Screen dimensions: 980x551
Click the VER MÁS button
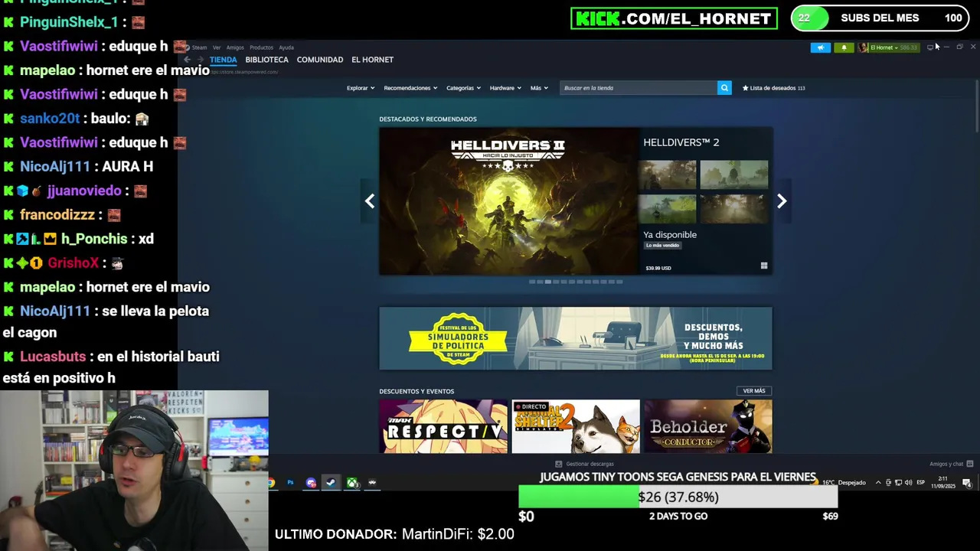754,391
